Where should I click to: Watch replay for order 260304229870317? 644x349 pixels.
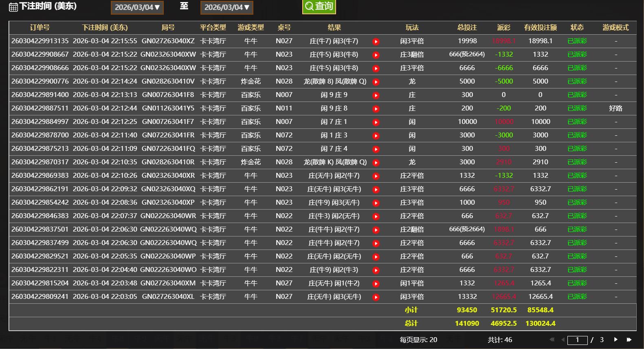click(376, 163)
